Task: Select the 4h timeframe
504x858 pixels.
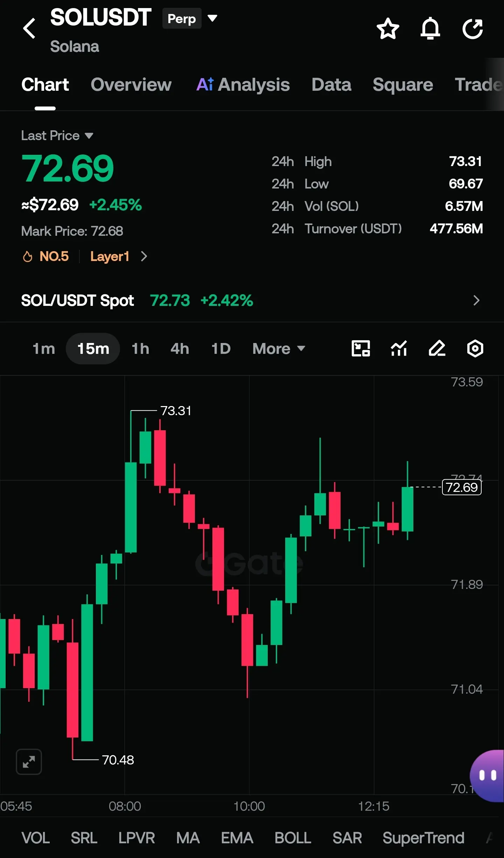Action: (180, 349)
